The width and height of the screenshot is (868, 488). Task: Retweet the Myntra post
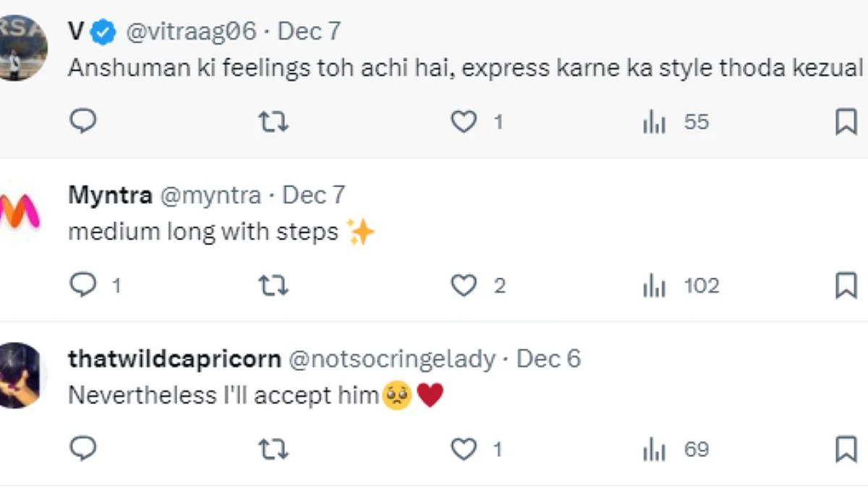[x=273, y=286]
